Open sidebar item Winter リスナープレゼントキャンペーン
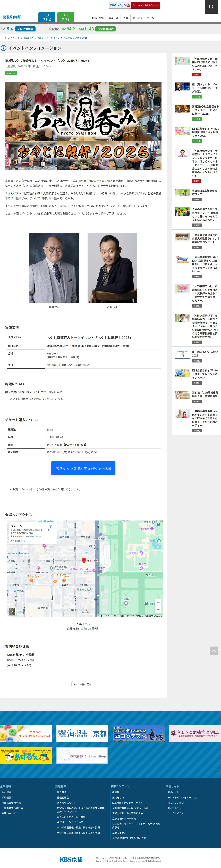The height and width of the screenshot is (868, 221). click(x=196, y=376)
